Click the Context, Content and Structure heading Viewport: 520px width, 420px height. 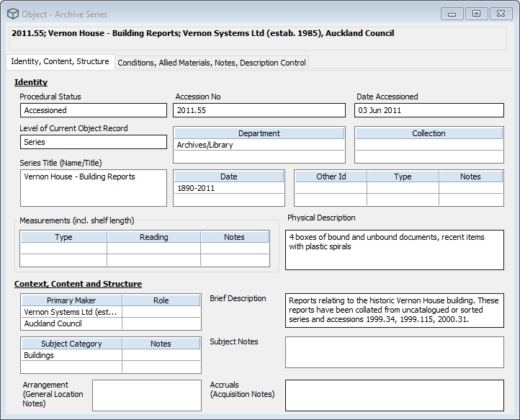coord(78,284)
